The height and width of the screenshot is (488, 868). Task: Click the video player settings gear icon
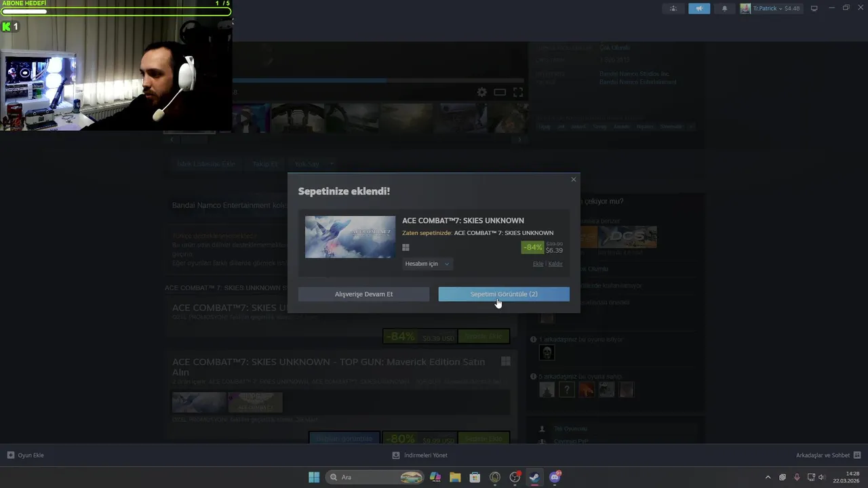tap(481, 92)
